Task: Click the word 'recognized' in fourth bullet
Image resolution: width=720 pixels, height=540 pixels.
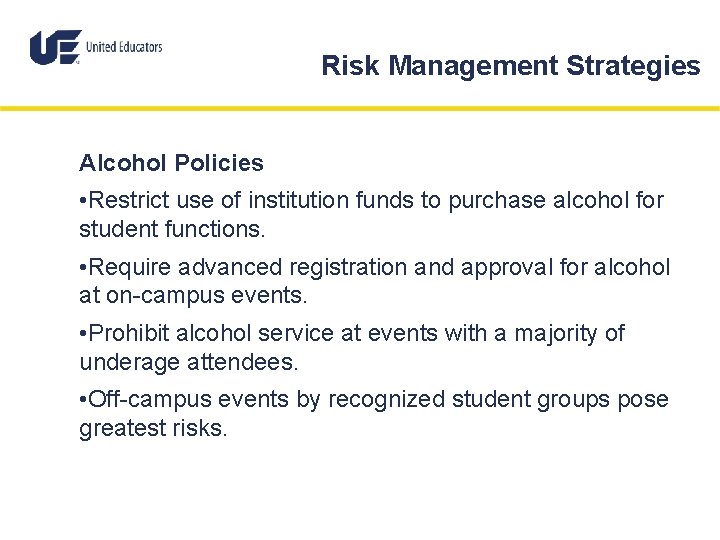Action: [x=387, y=399]
